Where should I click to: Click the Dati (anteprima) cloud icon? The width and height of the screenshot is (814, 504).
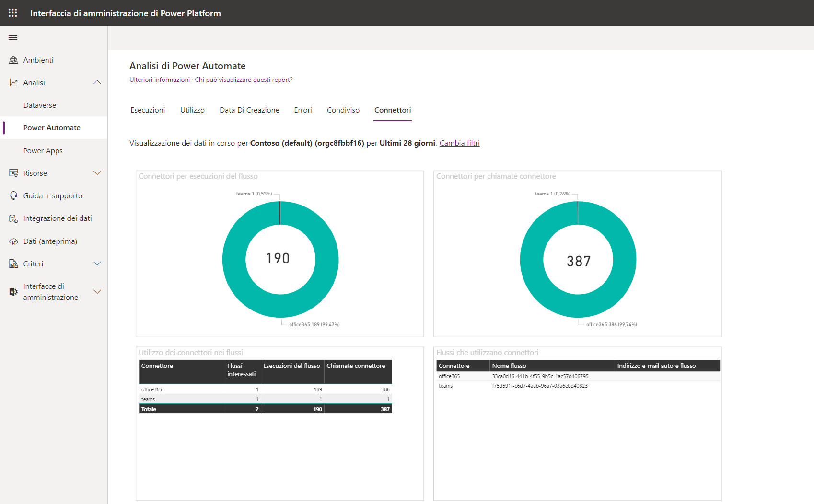(x=13, y=241)
